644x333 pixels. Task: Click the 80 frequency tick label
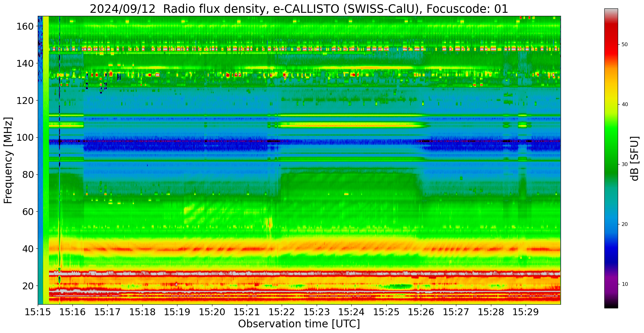28,174
